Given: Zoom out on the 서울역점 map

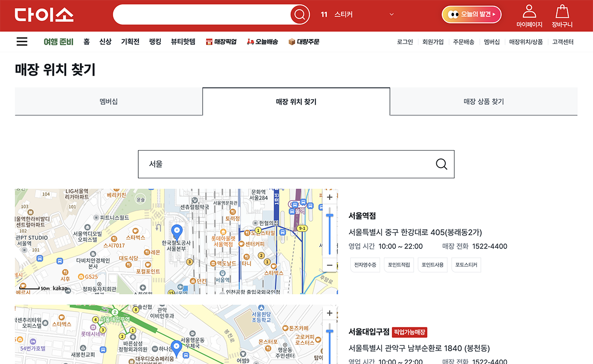Looking at the screenshot, I should [330, 265].
